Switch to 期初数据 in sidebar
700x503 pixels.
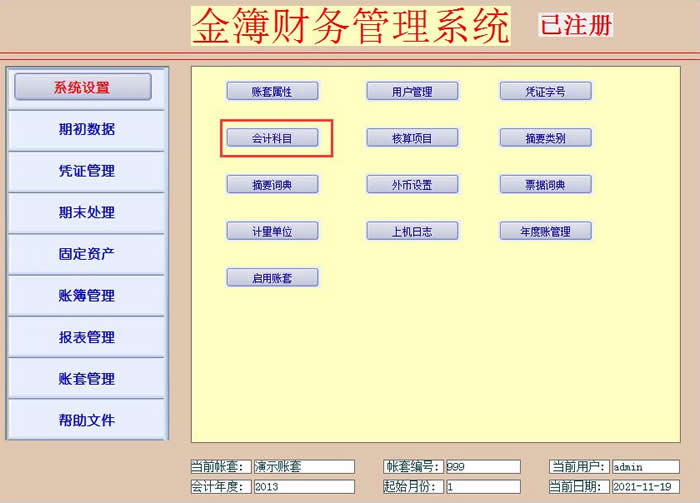click(87, 129)
